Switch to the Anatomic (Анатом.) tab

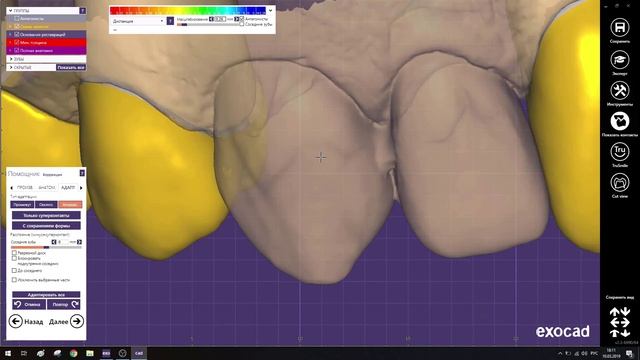pos(47,187)
